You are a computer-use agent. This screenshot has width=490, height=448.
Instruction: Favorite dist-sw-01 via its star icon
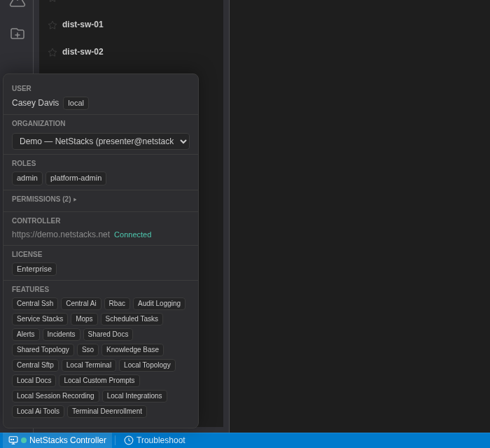(52, 25)
